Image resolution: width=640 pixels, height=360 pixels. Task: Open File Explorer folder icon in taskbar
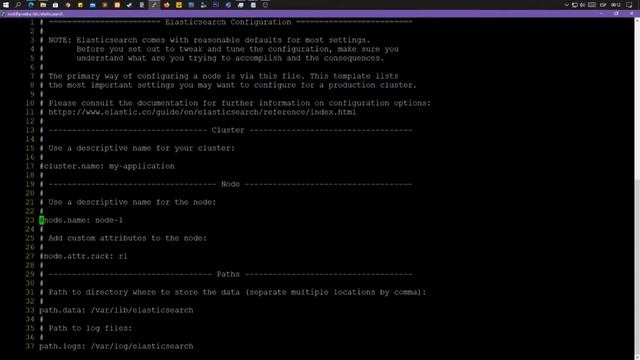pyautogui.click(x=43, y=5)
